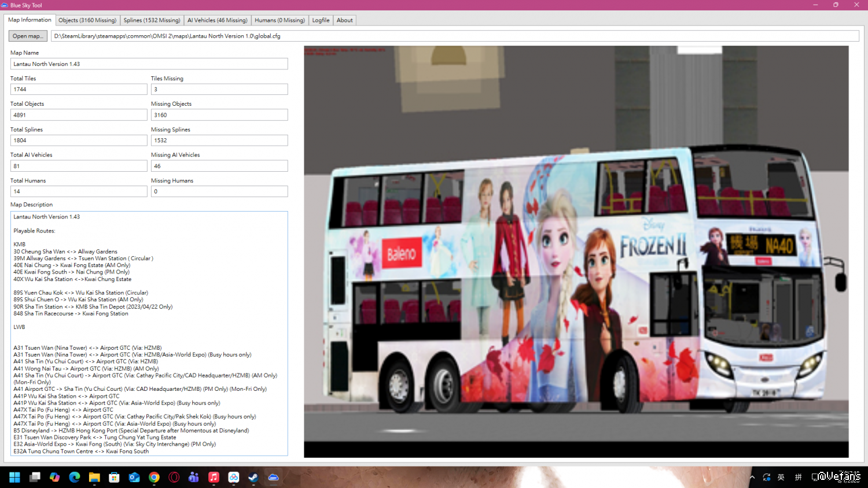
Task: Click the sync update tray icon
Action: coord(767,477)
